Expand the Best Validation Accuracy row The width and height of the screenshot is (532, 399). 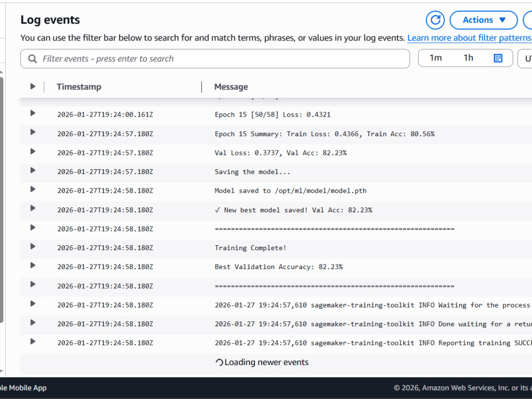(x=32, y=265)
